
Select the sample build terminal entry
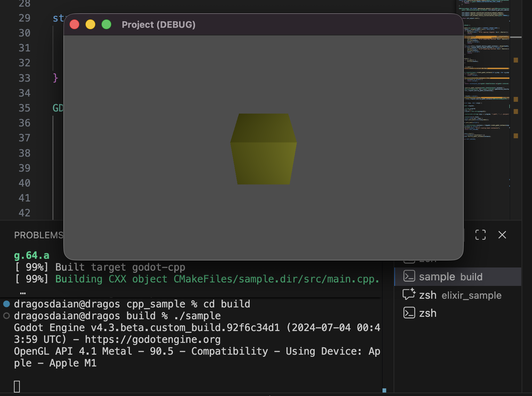click(x=450, y=277)
